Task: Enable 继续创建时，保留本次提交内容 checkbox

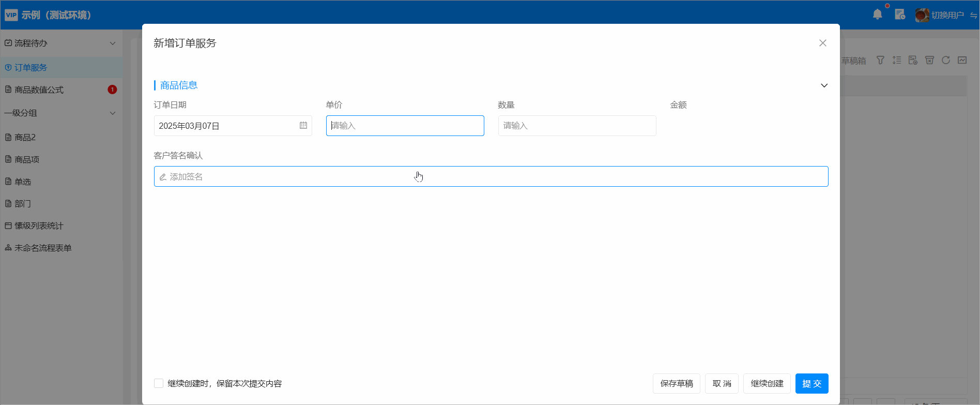Action: [159, 383]
